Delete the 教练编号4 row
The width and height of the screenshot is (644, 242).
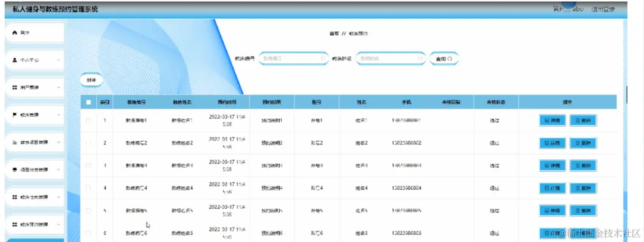tap(583, 188)
